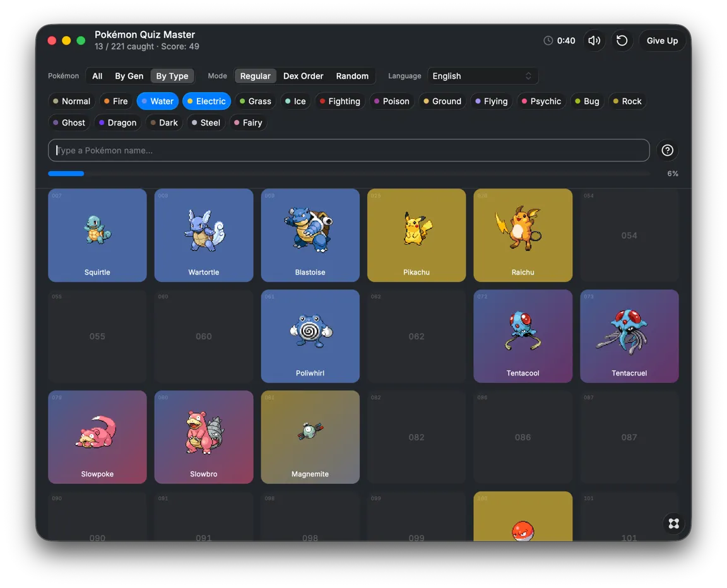Click the empty 055 card
This screenshot has height=588, width=727.
pos(97,336)
